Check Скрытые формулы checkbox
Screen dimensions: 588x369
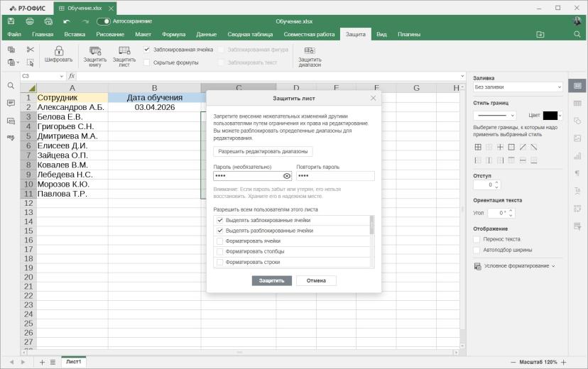click(x=147, y=62)
